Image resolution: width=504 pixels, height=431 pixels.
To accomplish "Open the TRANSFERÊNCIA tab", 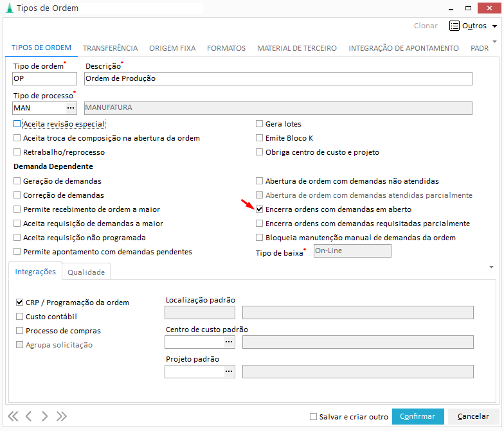I will point(111,48).
